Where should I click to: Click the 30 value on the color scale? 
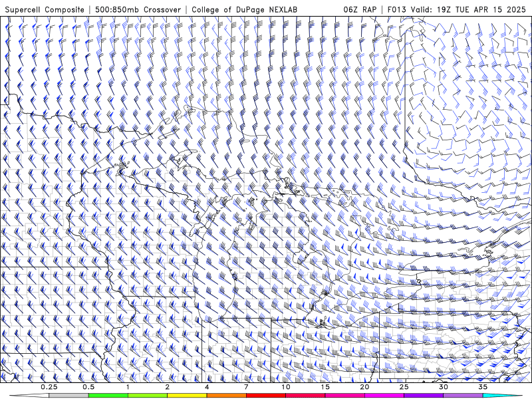tap(444, 387)
